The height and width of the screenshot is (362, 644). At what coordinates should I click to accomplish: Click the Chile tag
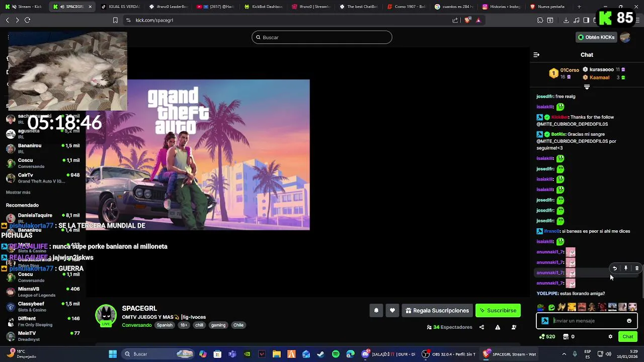point(238,325)
